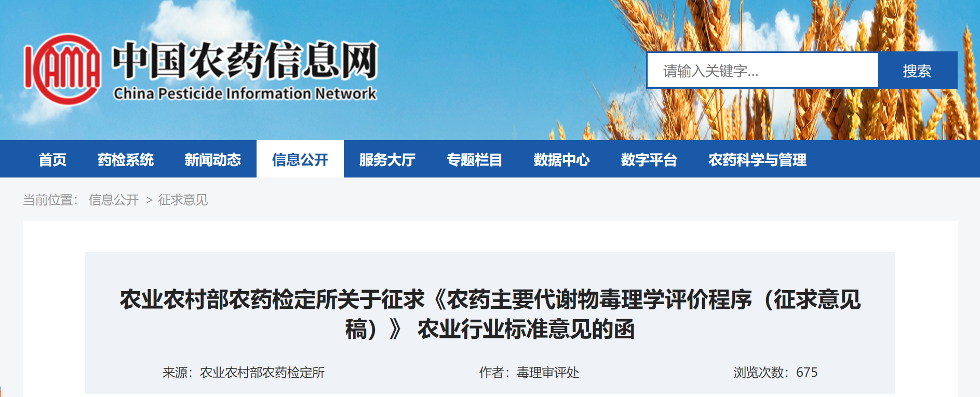This screenshot has width=980, height=397.
Task: Focus the 请输入关键字 search field
Action: click(762, 70)
